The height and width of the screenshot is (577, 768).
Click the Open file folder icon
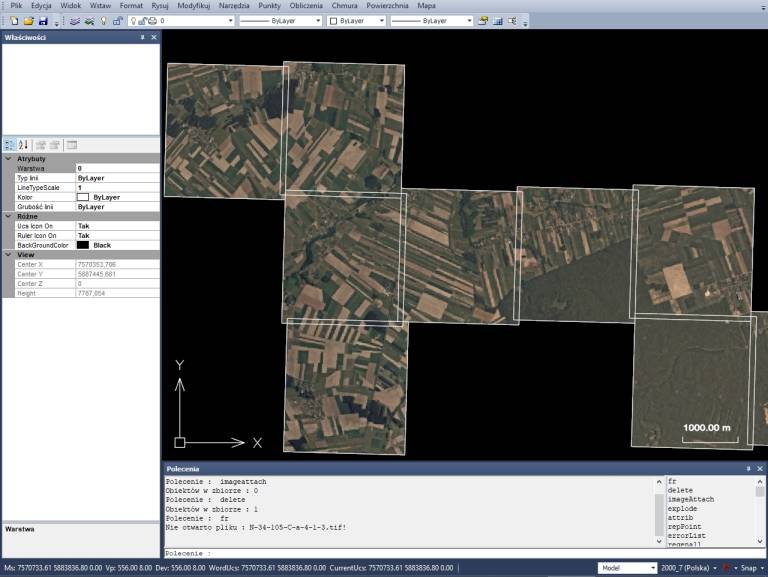pyautogui.click(x=26, y=20)
